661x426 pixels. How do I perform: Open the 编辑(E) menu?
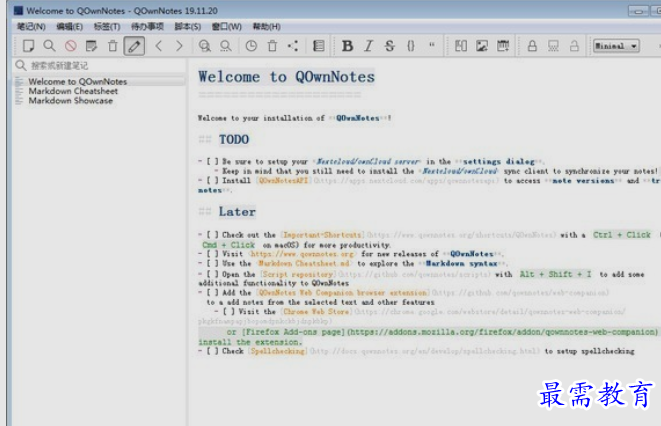coord(70,27)
